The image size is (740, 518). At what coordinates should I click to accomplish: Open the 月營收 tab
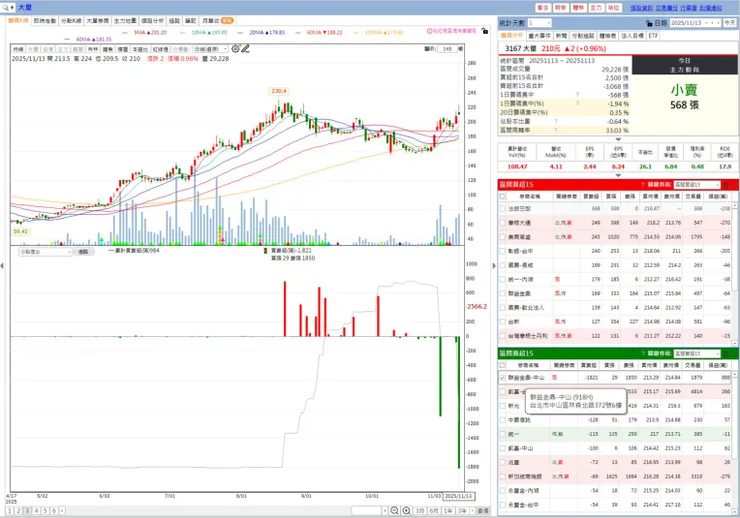coord(217,21)
